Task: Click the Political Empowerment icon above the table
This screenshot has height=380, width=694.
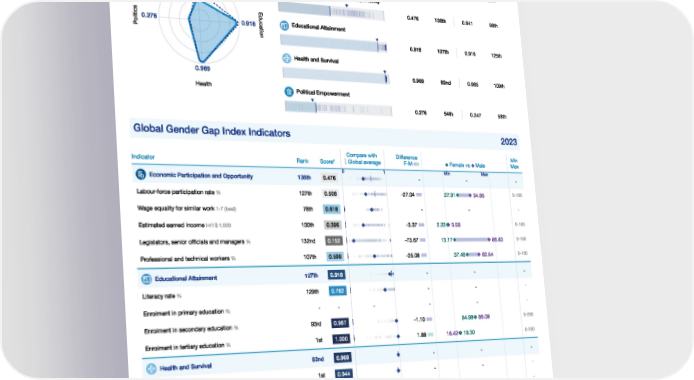Action: pos(289,92)
